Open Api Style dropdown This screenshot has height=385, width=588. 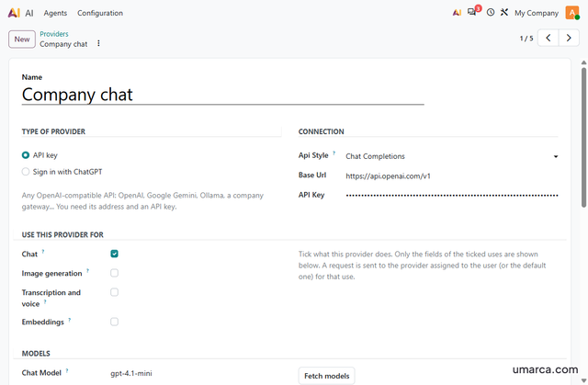452,156
